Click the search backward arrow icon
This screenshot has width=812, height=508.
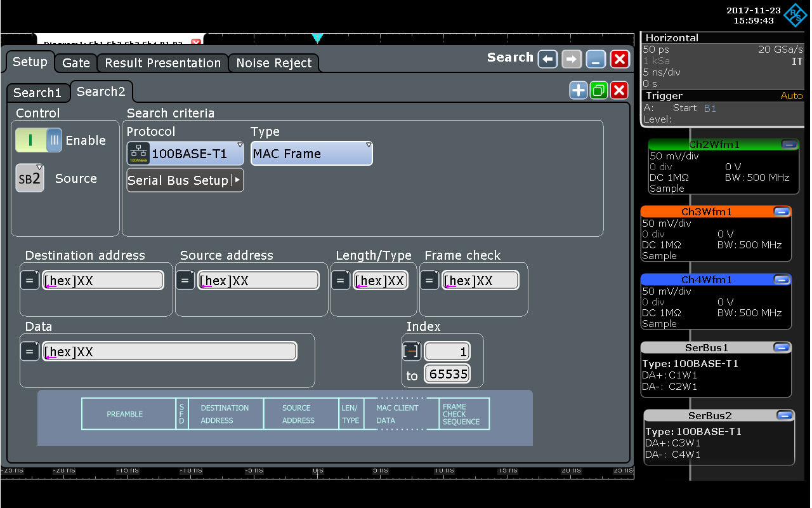(x=547, y=58)
